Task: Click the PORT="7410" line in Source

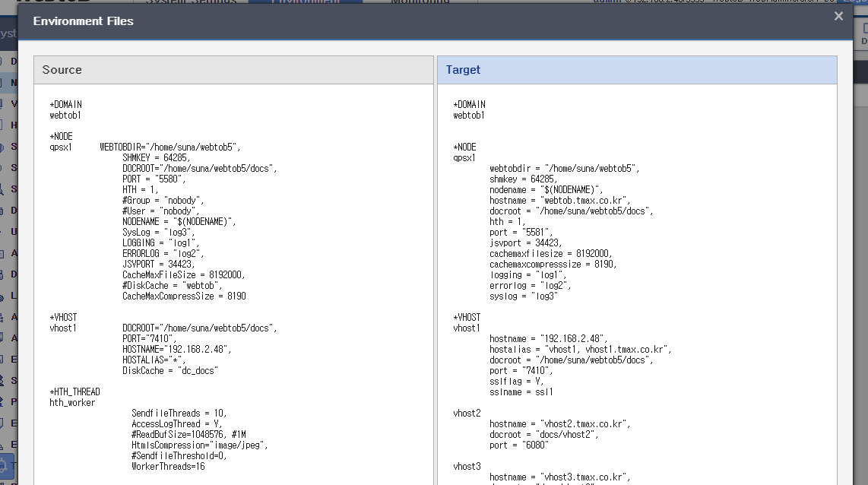Action: click(150, 339)
